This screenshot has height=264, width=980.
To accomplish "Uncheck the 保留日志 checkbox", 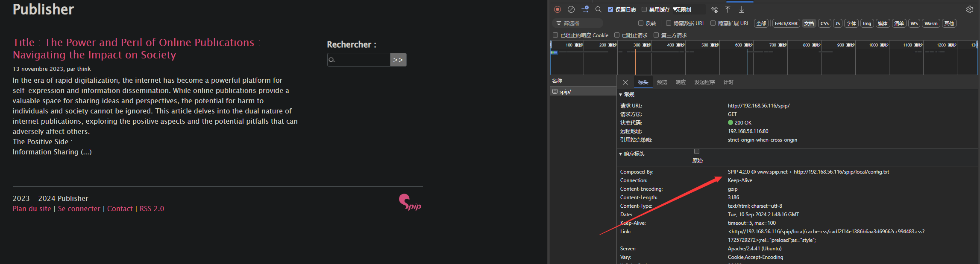I will pos(610,9).
